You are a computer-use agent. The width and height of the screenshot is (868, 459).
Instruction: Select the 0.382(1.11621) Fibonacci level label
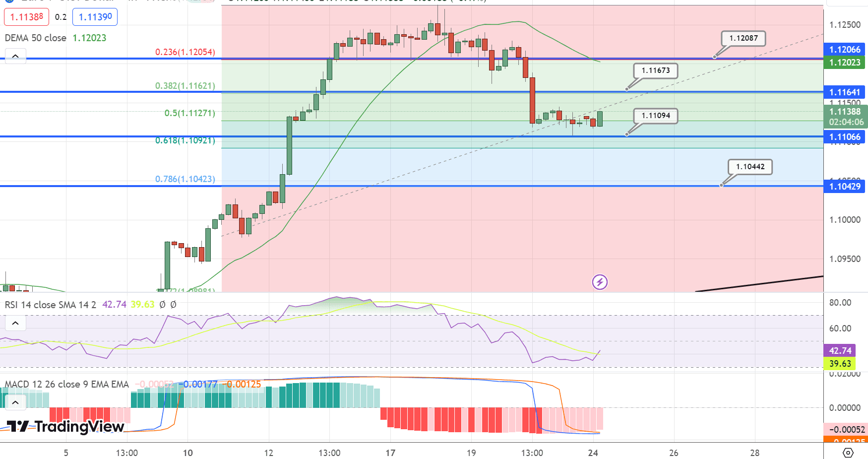pyautogui.click(x=185, y=86)
